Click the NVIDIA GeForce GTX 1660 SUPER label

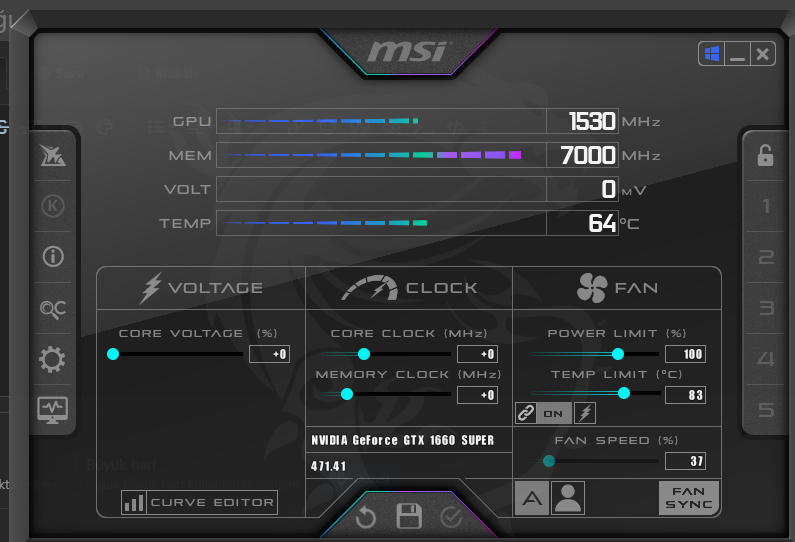pos(403,440)
